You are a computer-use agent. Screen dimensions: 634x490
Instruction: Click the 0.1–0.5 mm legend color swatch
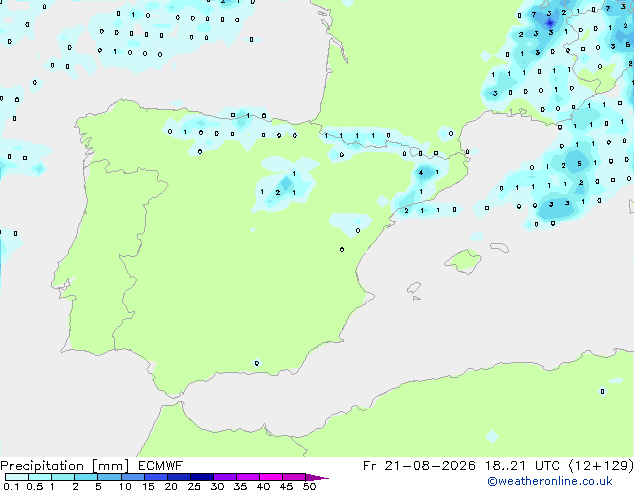click(x=17, y=477)
